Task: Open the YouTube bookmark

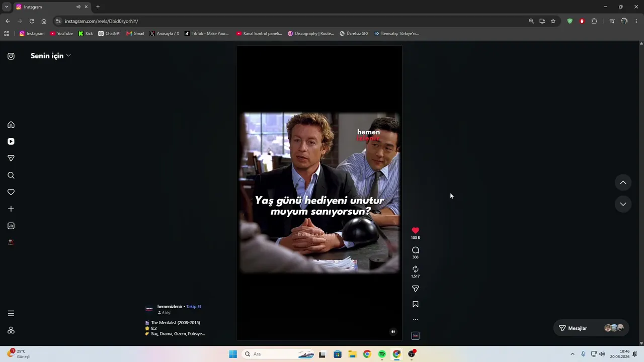Action: (x=61, y=34)
